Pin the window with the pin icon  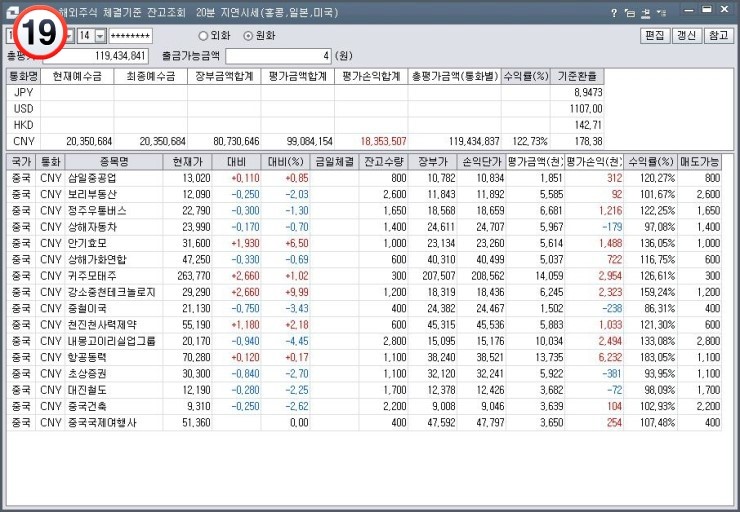[x=646, y=13]
